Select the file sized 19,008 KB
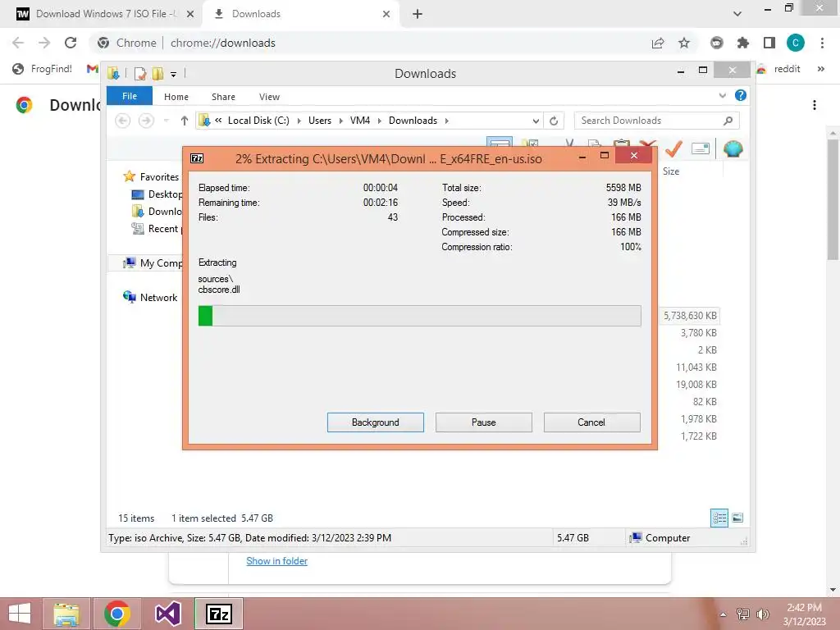840x630 pixels. click(x=696, y=384)
